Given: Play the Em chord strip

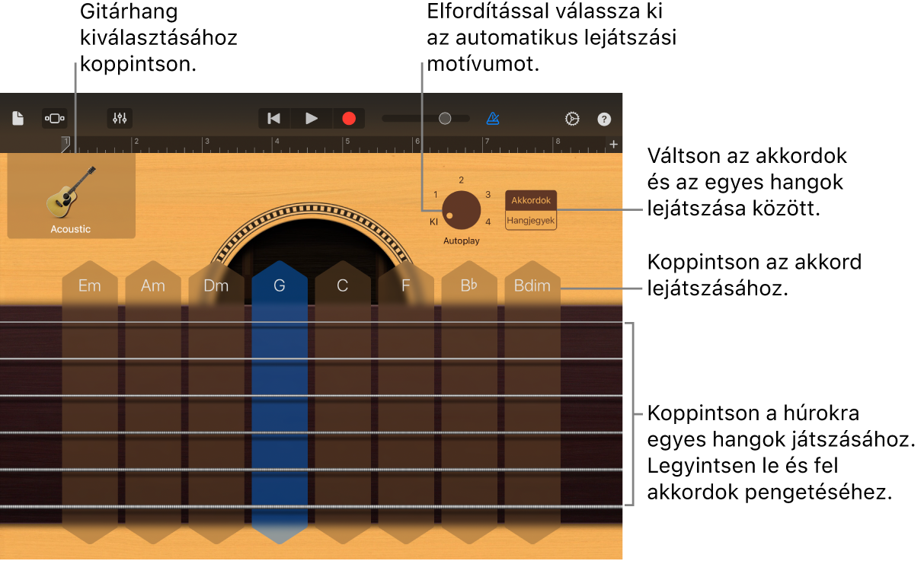Looking at the screenshot, I should (90, 401).
